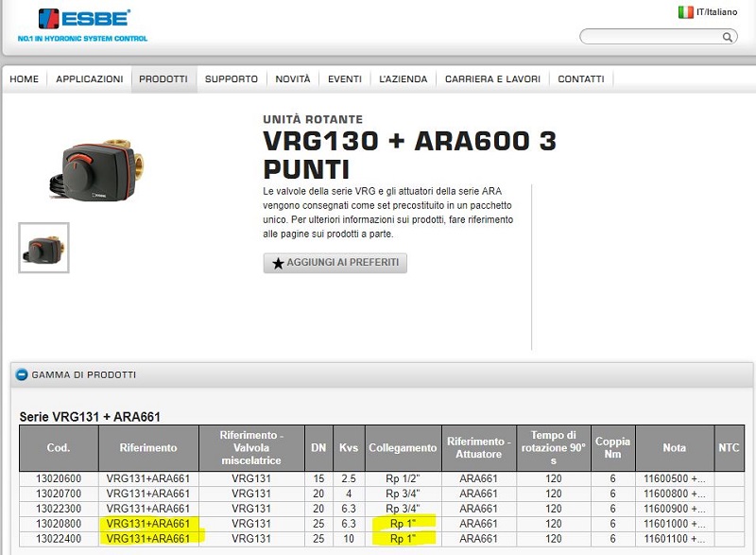
Task: Click the note 11600500 +... cell
Action: point(675,478)
